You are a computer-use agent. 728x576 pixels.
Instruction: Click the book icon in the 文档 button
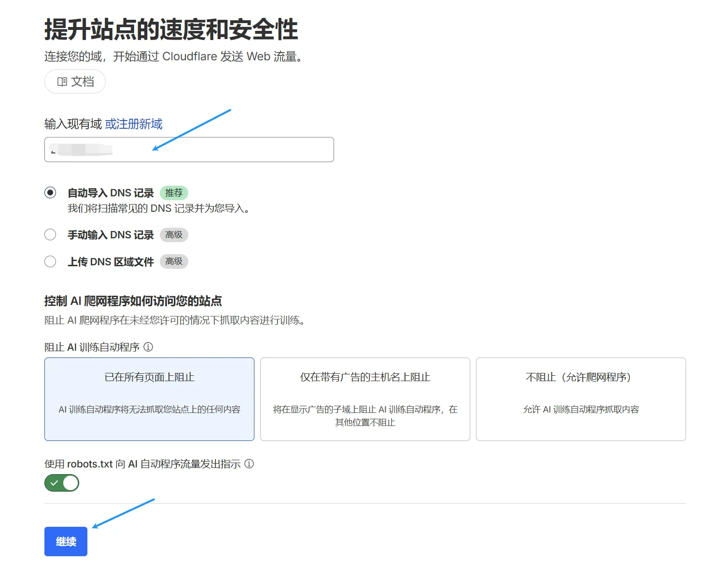pos(62,82)
